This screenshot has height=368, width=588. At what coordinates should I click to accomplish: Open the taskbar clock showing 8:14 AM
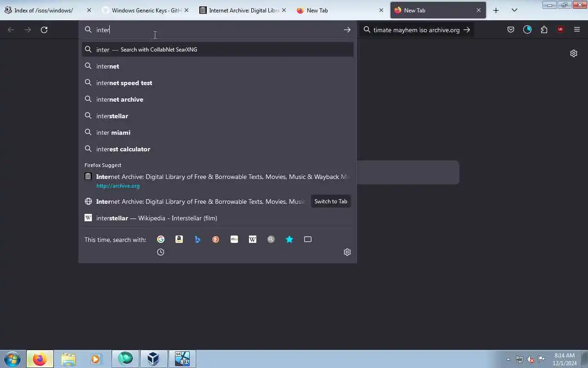pyautogui.click(x=565, y=359)
